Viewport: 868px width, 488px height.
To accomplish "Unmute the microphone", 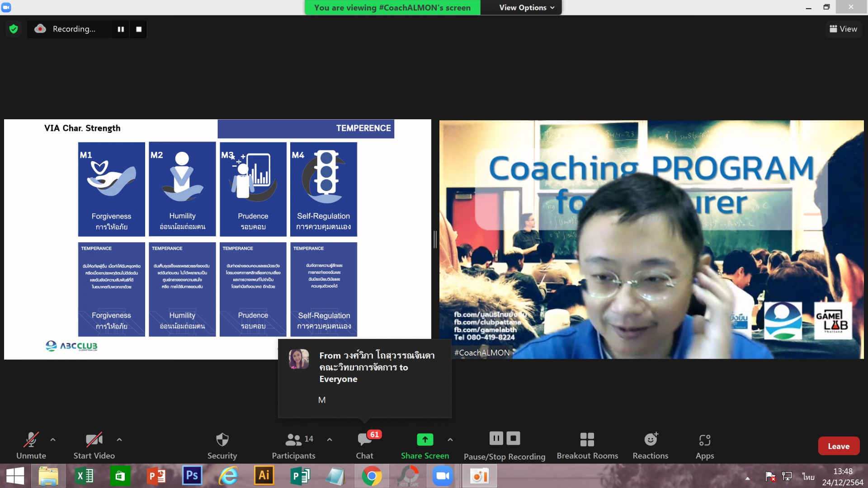I will point(31,445).
